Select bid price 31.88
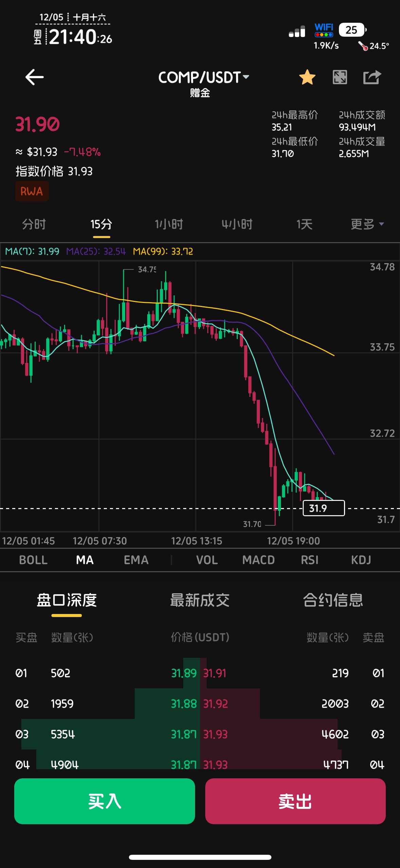Viewport: 400px width, 868px height. pos(184,704)
